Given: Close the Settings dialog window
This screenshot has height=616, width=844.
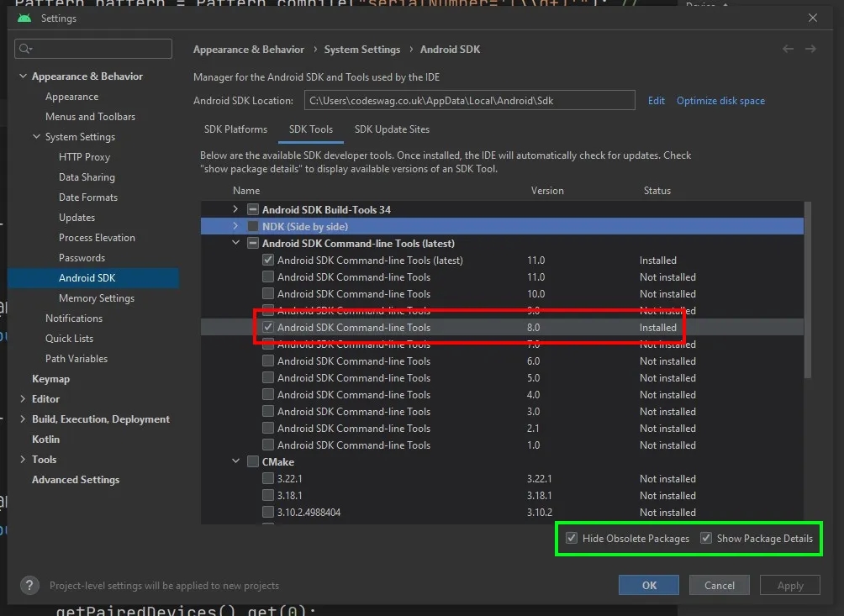Looking at the screenshot, I should click(x=813, y=18).
